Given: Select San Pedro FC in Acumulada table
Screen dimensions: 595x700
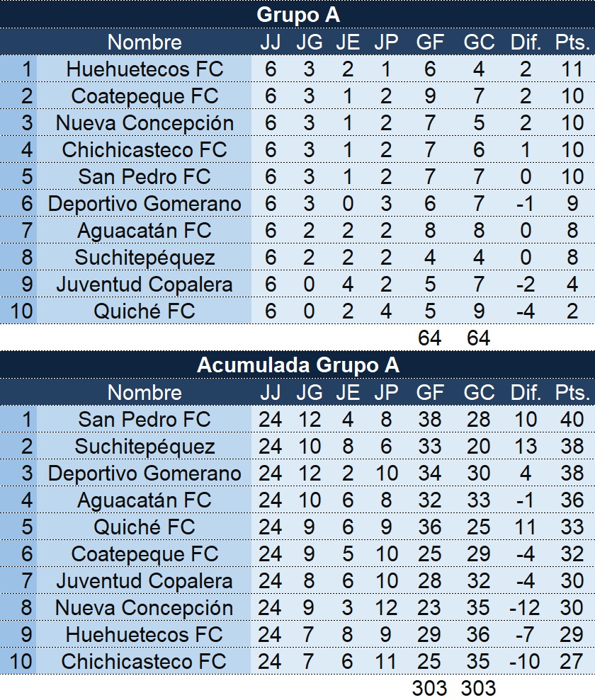Looking at the screenshot, I should pos(144,420).
